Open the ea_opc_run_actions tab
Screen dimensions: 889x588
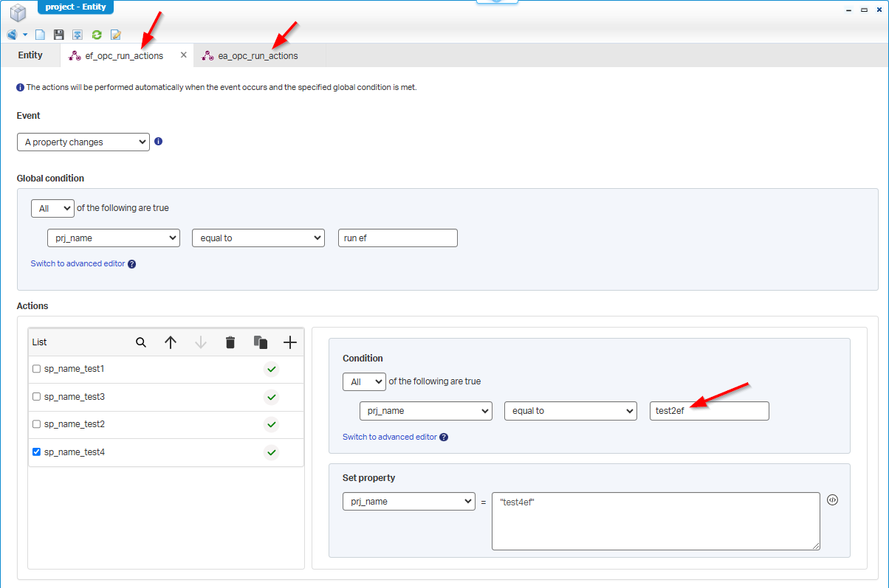pos(250,56)
